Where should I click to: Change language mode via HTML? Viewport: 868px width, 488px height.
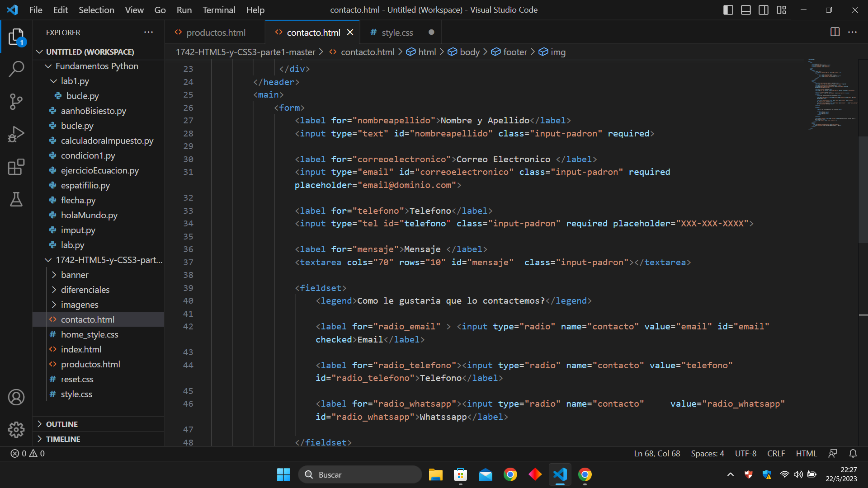[806, 453]
